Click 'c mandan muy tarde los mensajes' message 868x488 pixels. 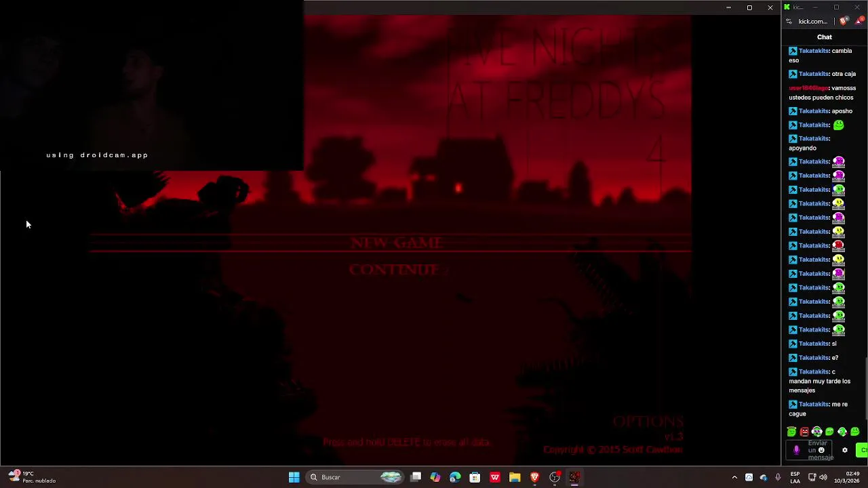(x=819, y=381)
